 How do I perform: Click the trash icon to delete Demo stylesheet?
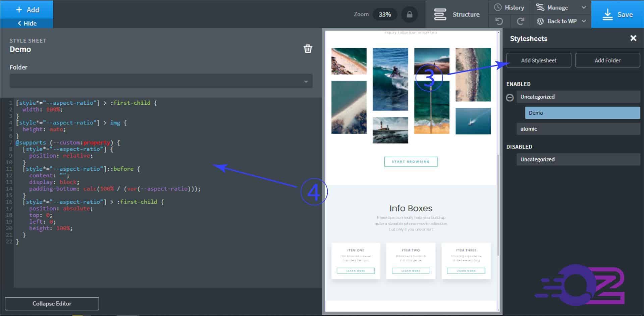(308, 49)
